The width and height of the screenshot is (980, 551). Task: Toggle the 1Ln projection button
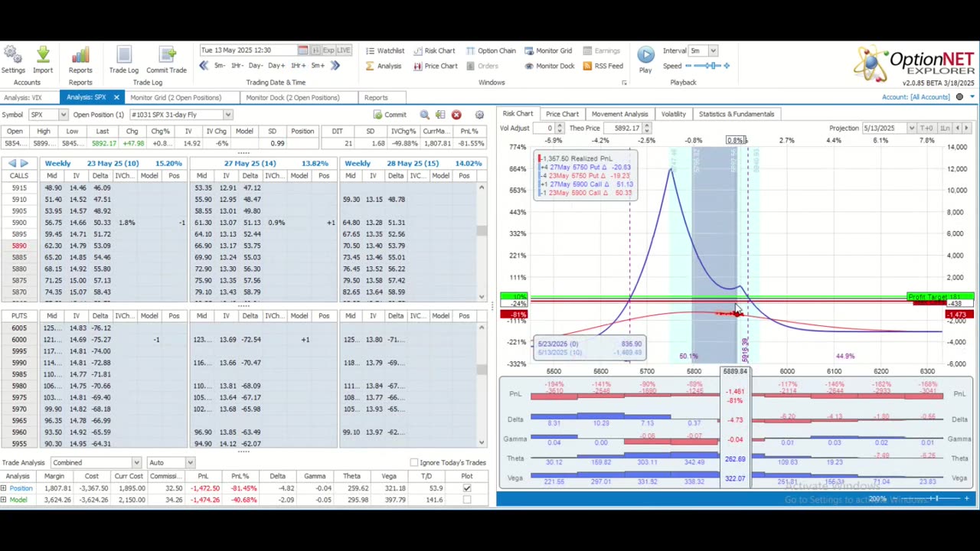click(x=946, y=128)
